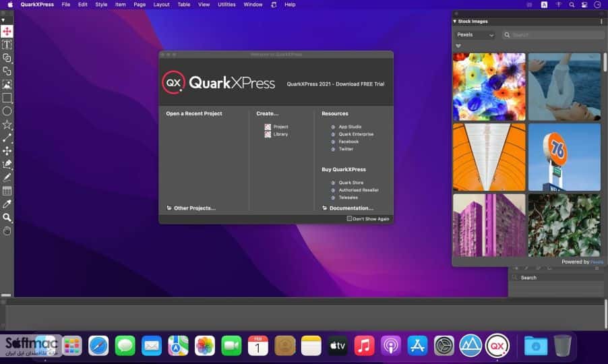The width and height of the screenshot is (608, 364).
Task: Create a new Project
Action: pos(280,127)
